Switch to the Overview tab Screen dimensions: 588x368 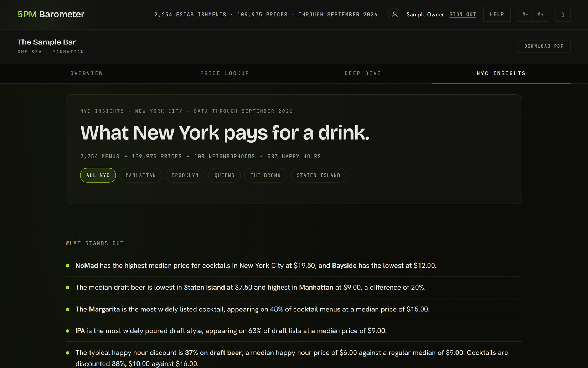click(x=87, y=73)
